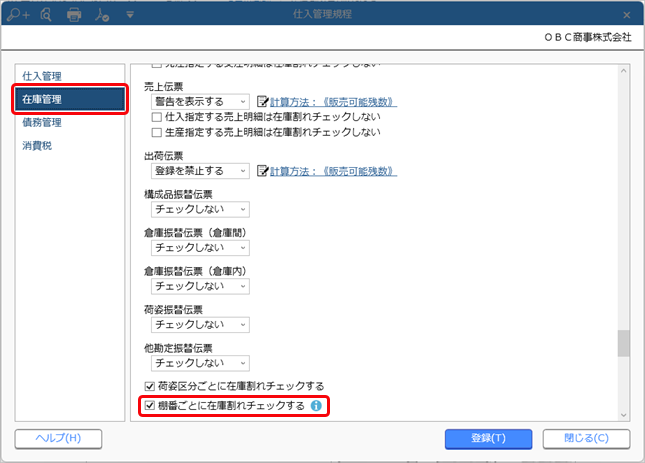Click the scrollbar up arrow
This screenshot has height=463, width=645.
[x=624, y=71]
